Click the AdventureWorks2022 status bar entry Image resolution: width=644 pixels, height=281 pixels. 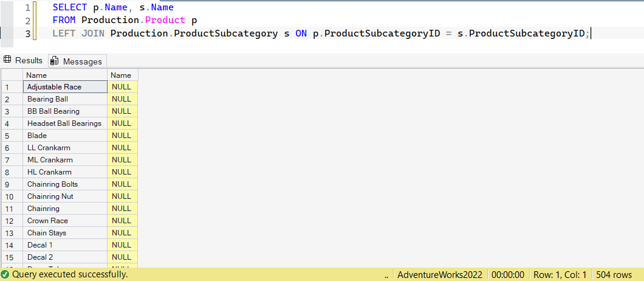coord(439,274)
